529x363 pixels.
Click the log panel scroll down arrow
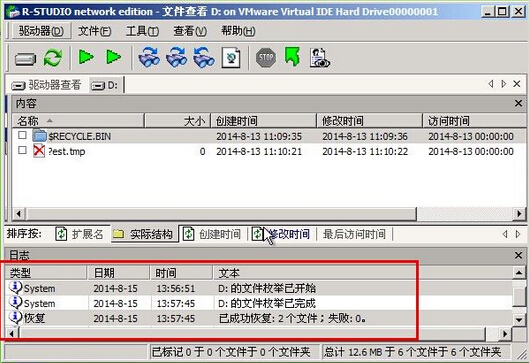coord(519,319)
